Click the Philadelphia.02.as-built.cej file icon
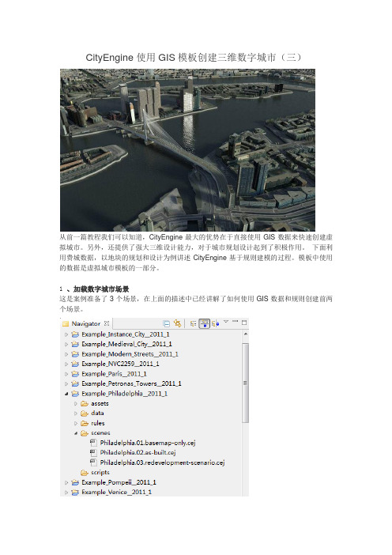 tap(93, 452)
